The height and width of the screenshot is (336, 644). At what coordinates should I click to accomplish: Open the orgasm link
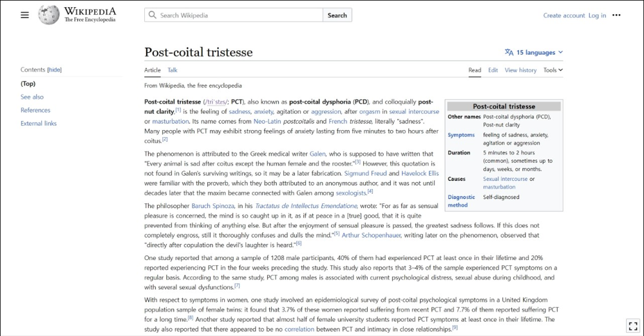[x=370, y=111]
